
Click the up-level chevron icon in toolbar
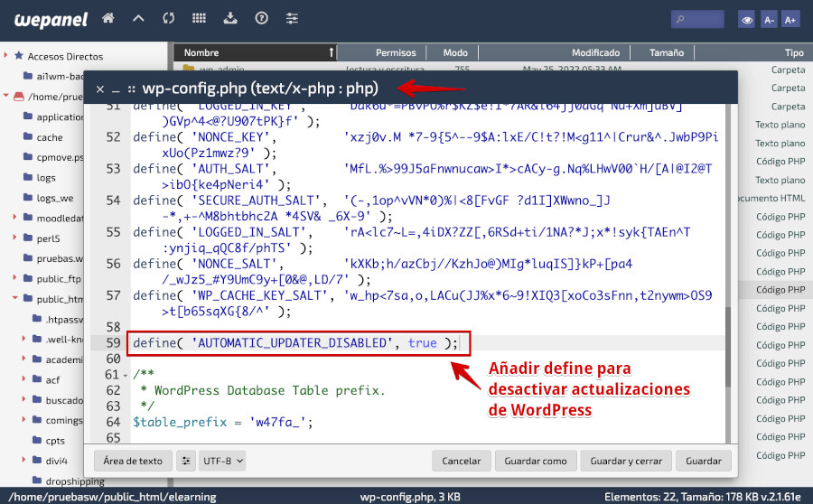pos(138,19)
